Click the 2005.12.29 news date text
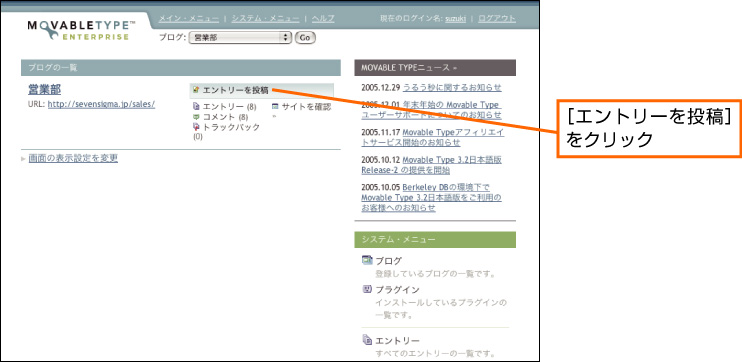Viewport: 742px width, 362px height. [x=381, y=88]
